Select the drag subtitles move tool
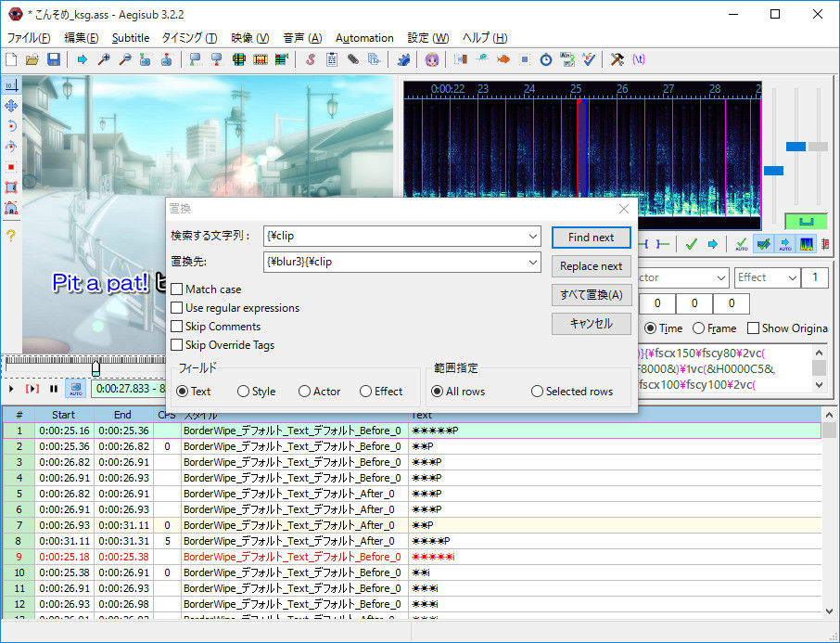This screenshot has height=643, width=840. point(11,106)
